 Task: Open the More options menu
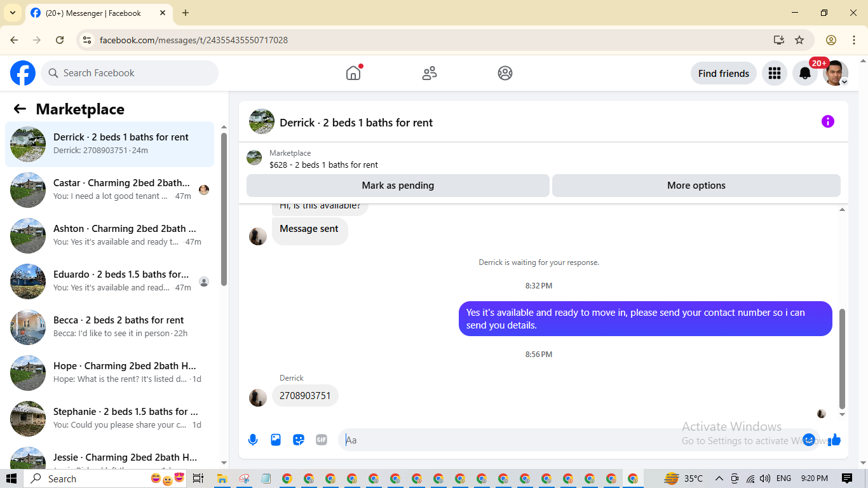pyautogui.click(x=696, y=186)
